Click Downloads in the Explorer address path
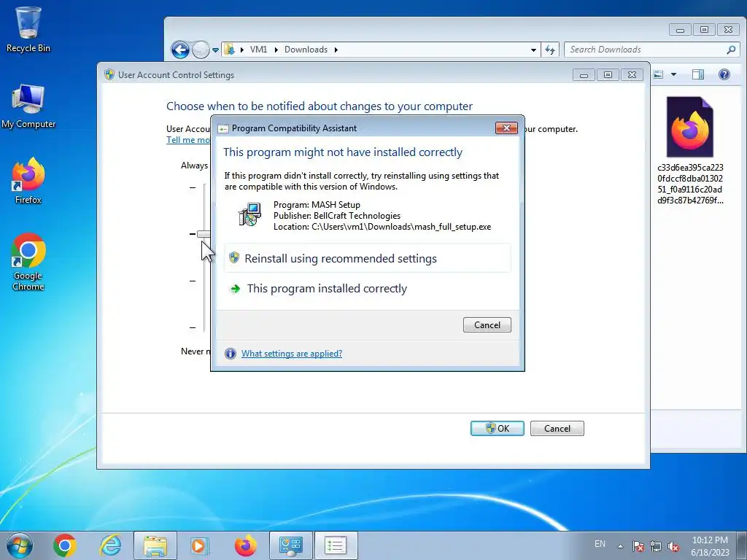The image size is (747, 560). coord(306,50)
